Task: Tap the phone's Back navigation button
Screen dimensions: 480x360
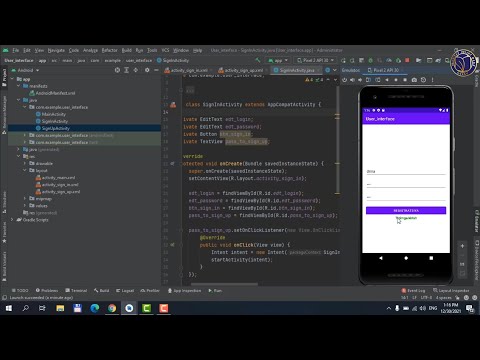Action: tap(381, 258)
